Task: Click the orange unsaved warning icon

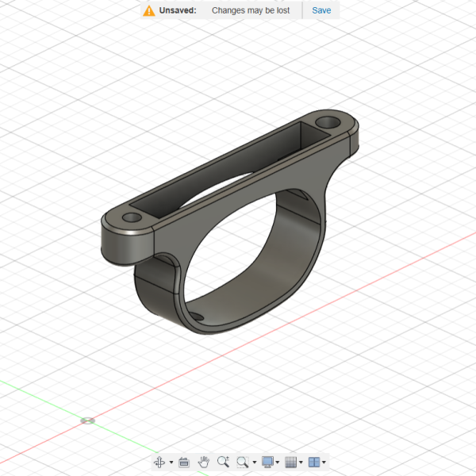Action: click(x=148, y=10)
